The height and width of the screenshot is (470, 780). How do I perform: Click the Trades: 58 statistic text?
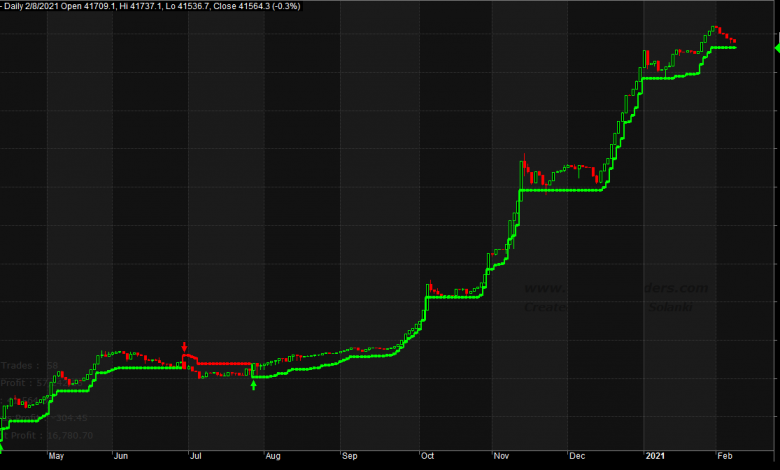[x=31, y=366]
